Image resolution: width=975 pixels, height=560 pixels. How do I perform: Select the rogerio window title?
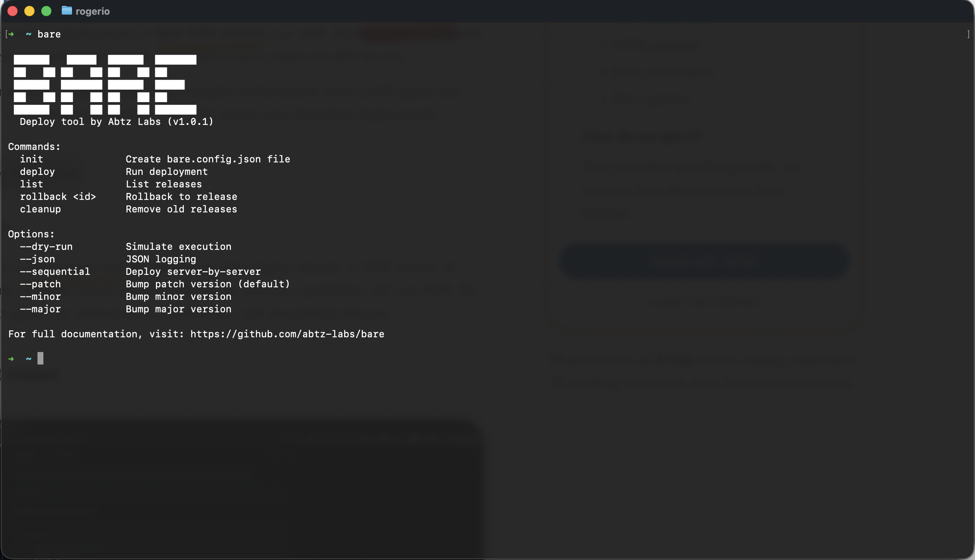click(x=92, y=11)
